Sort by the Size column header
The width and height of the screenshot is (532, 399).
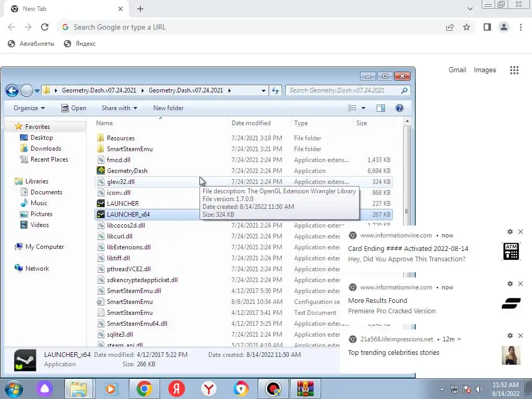point(362,123)
